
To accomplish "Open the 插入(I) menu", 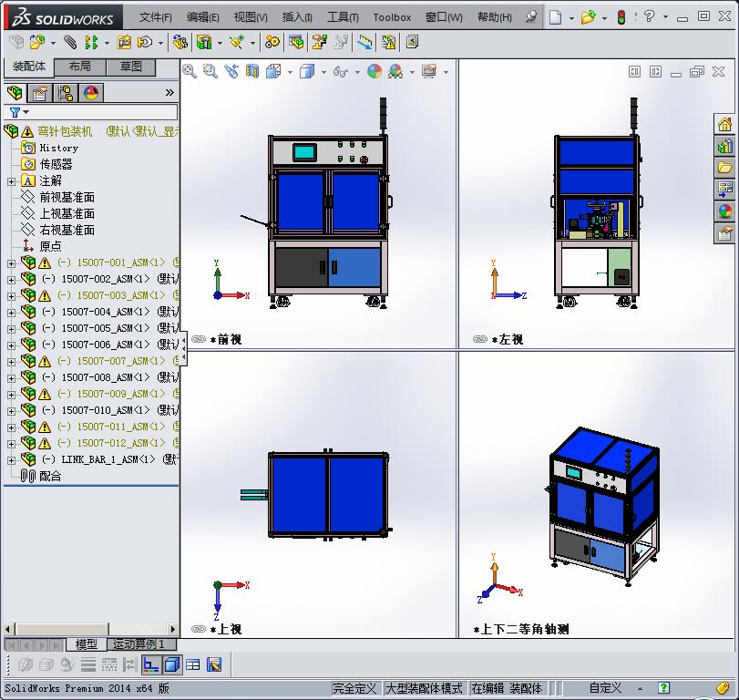I will (297, 17).
